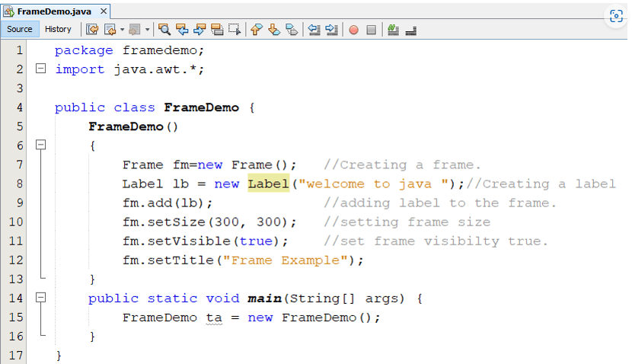Image resolution: width=632 pixels, height=364 pixels.
Task: Click the Java file icon on the tab
Action: point(9,11)
